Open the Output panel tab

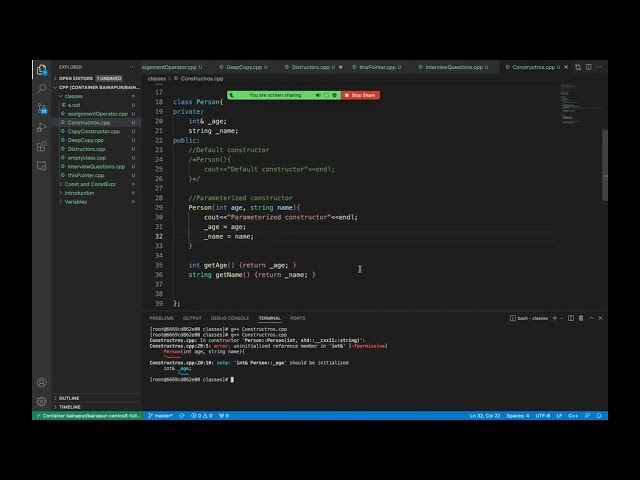(x=192, y=318)
